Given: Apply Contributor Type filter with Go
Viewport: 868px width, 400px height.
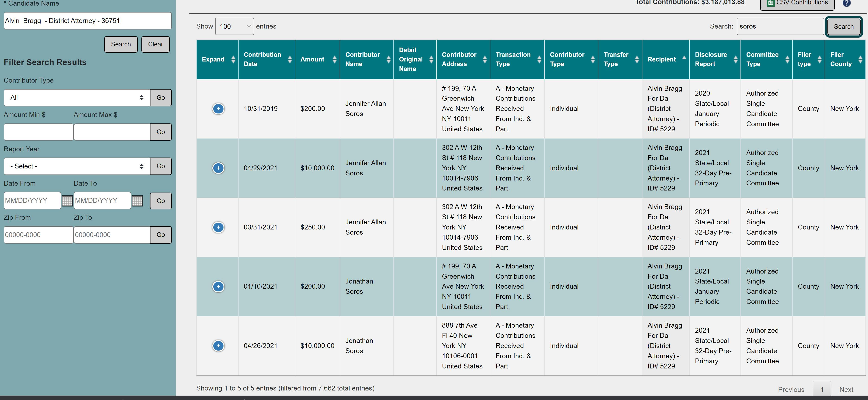Looking at the screenshot, I should click(161, 97).
